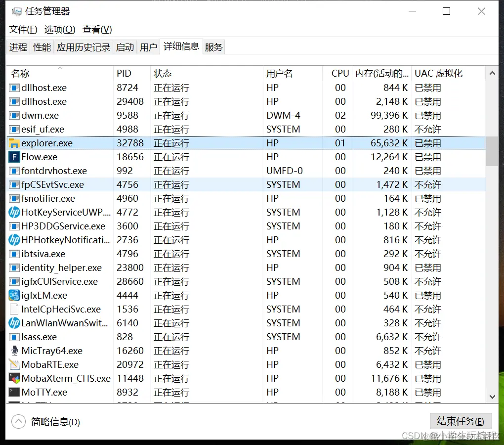Open the 查看(V) menu
The height and width of the screenshot is (445, 504).
tap(97, 30)
